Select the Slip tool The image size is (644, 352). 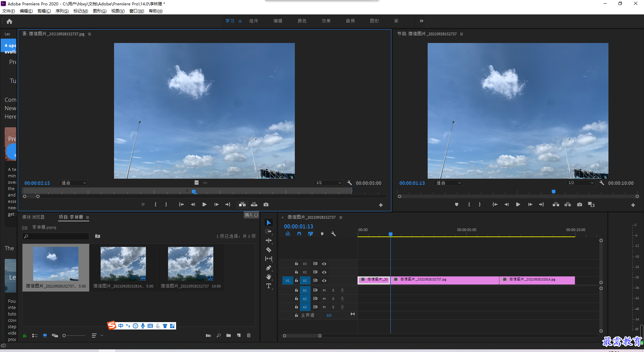tap(269, 259)
